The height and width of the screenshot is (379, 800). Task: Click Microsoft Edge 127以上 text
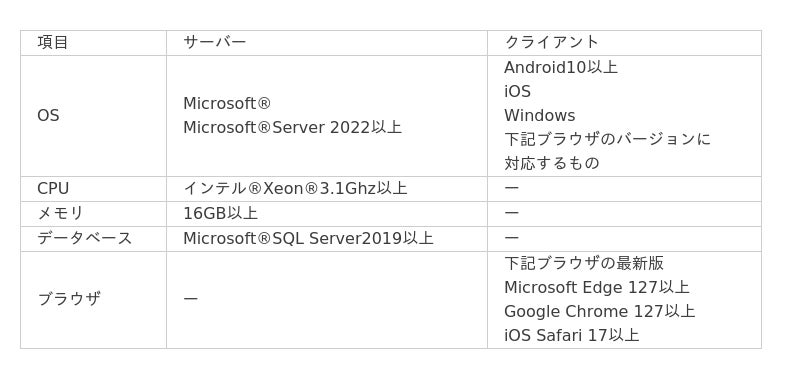(597, 288)
